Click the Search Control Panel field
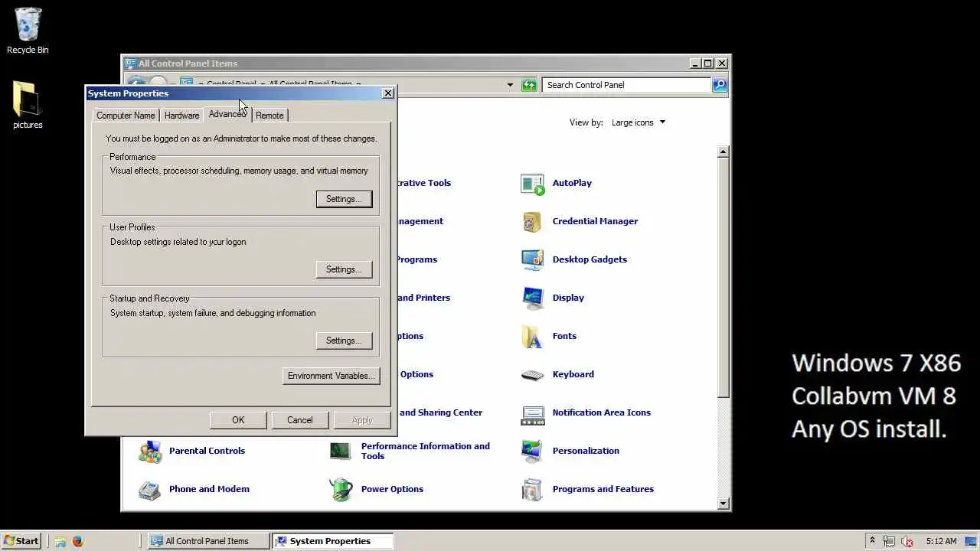This screenshot has width=980, height=551. click(627, 85)
